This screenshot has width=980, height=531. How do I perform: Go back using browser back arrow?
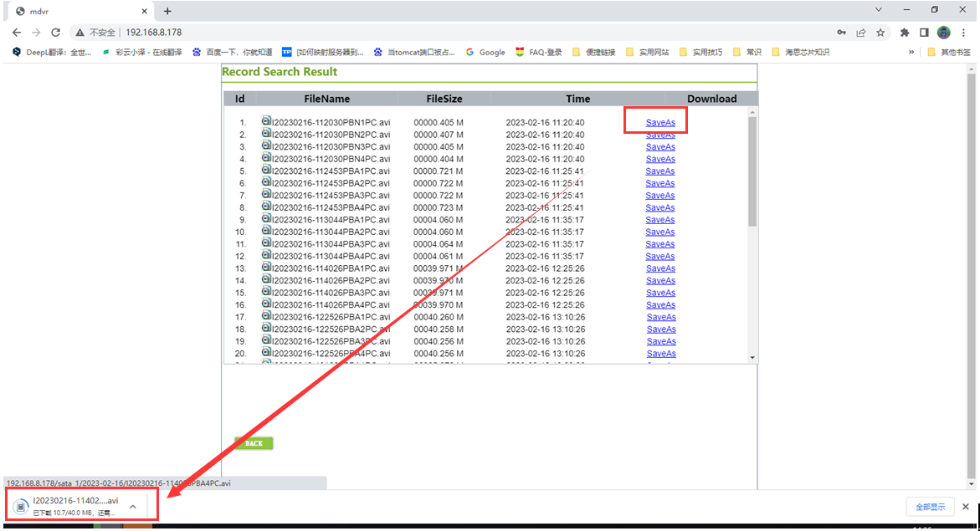16,33
